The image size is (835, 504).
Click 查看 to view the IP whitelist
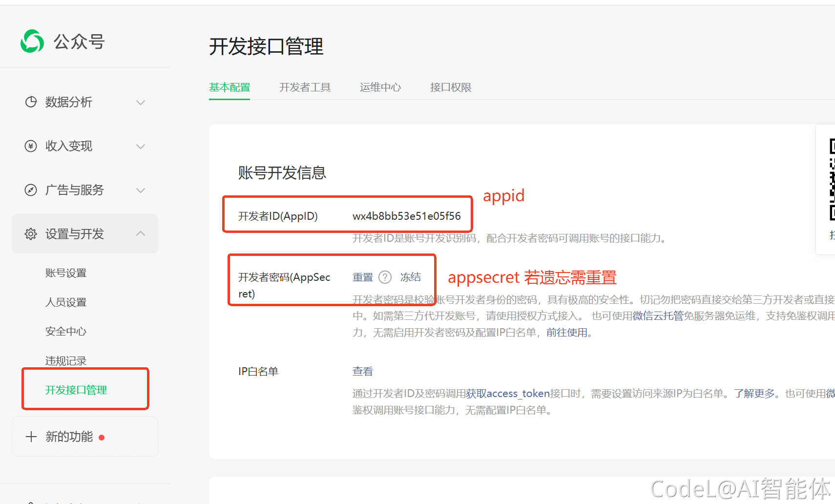point(362,371)
